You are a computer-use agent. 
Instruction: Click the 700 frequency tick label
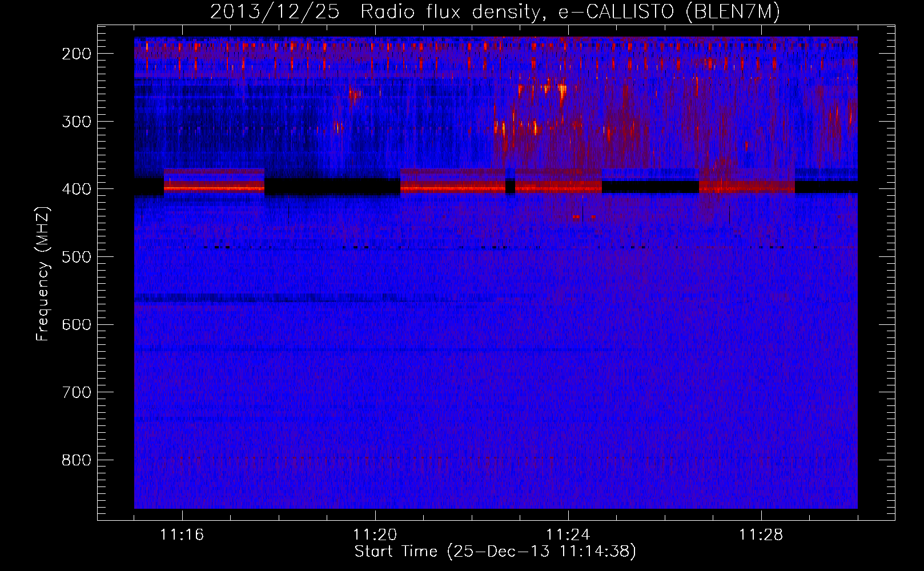[77, 392]
